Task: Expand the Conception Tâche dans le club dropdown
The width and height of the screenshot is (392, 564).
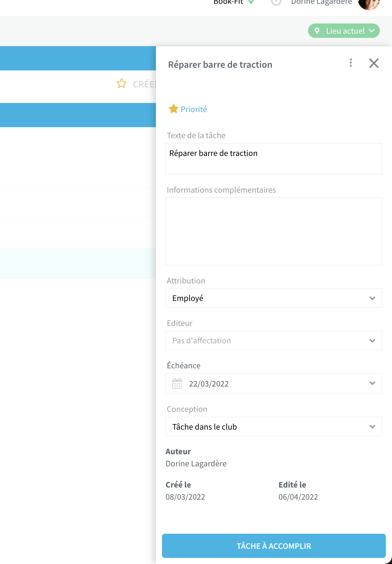Action: (274, 427)
